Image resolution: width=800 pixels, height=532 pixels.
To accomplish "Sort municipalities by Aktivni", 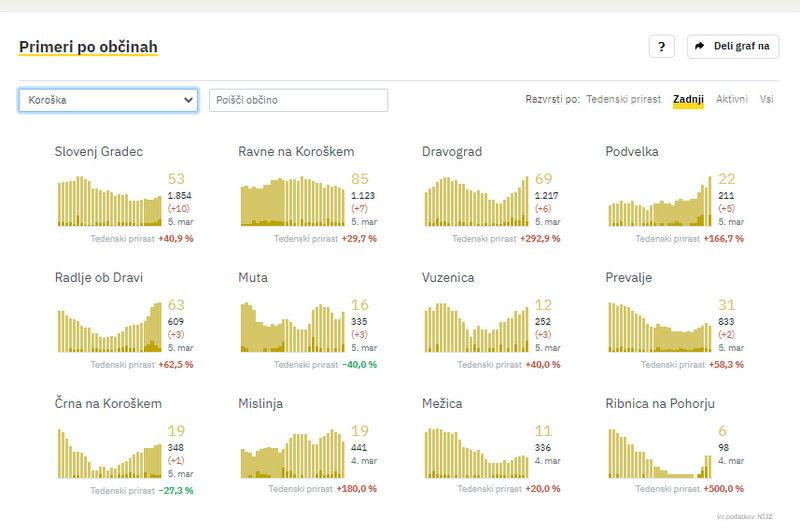I will [731, 100].
